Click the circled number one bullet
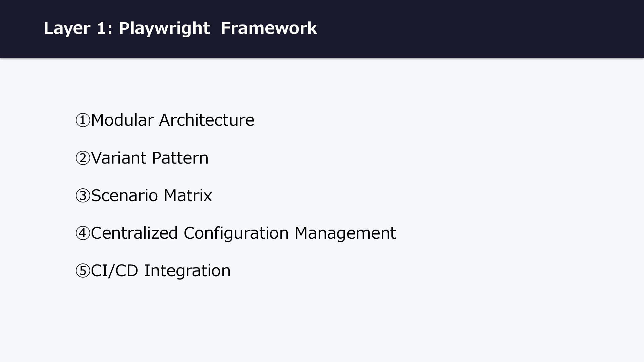 tap(83, 120)
